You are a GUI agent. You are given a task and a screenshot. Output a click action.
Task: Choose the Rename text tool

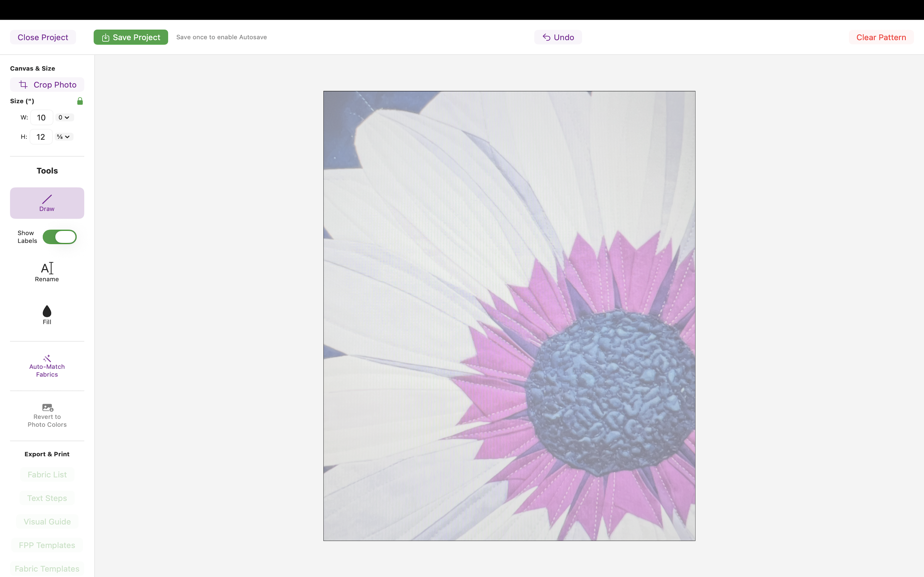point(47,272)
